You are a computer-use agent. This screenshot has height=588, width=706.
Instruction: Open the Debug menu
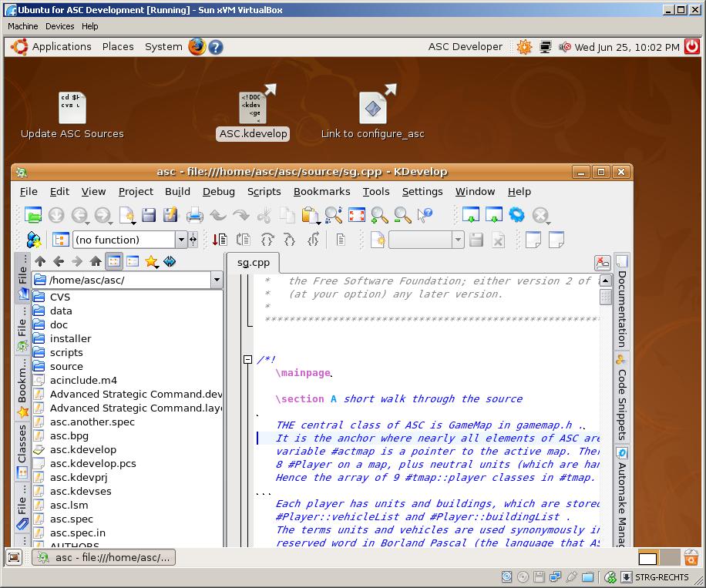click(x=218, y=192)
